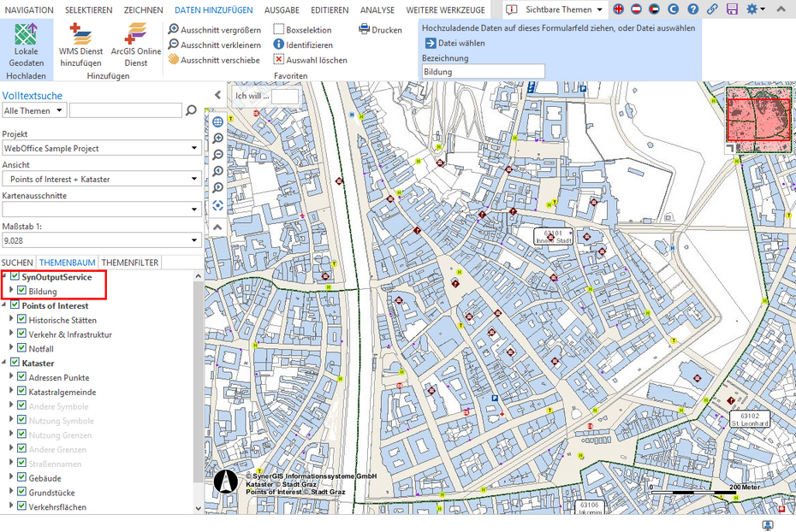Uncheck the Bildung layer checkbox
796x532 pixels.
[21, 290]
